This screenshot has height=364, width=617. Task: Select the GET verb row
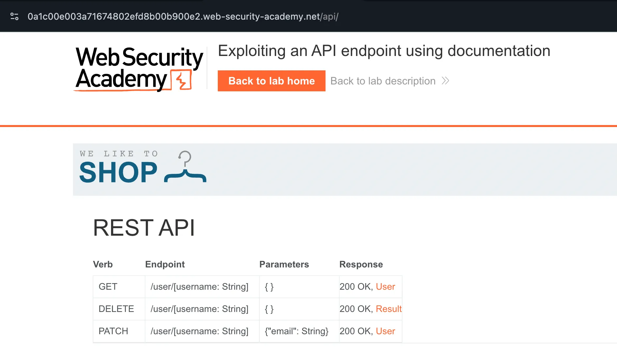coord(108,287)
